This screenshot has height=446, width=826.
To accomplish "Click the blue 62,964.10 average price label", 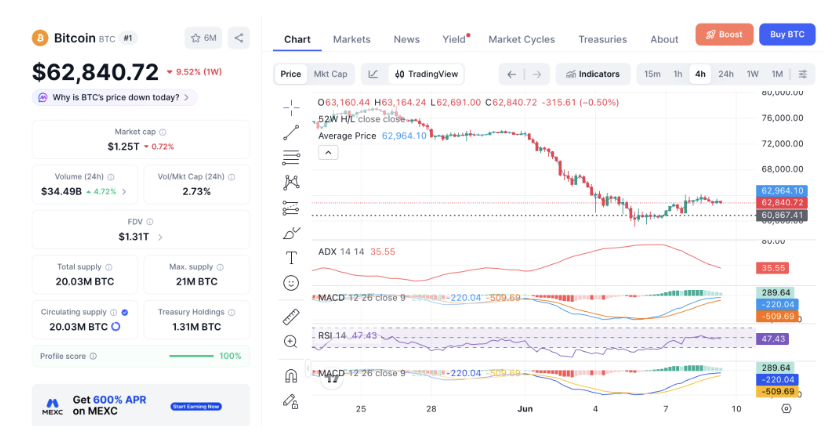I will pos(782,191).
